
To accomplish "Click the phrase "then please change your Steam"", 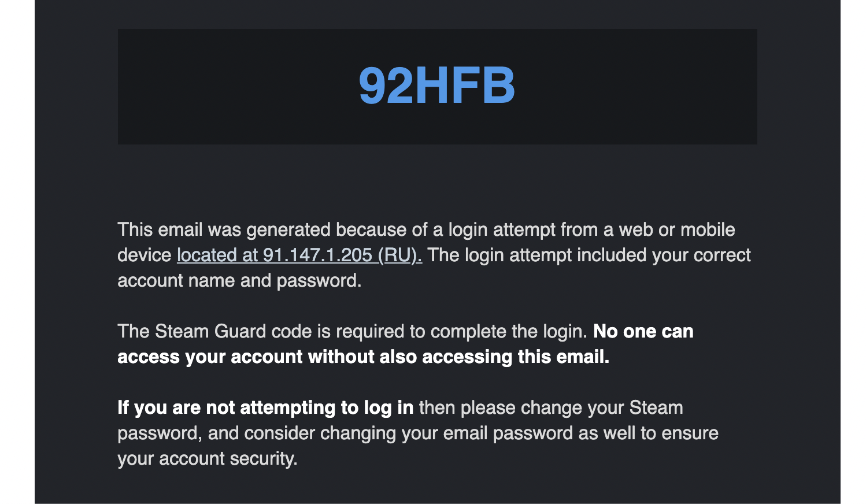I will click(551, 407).
